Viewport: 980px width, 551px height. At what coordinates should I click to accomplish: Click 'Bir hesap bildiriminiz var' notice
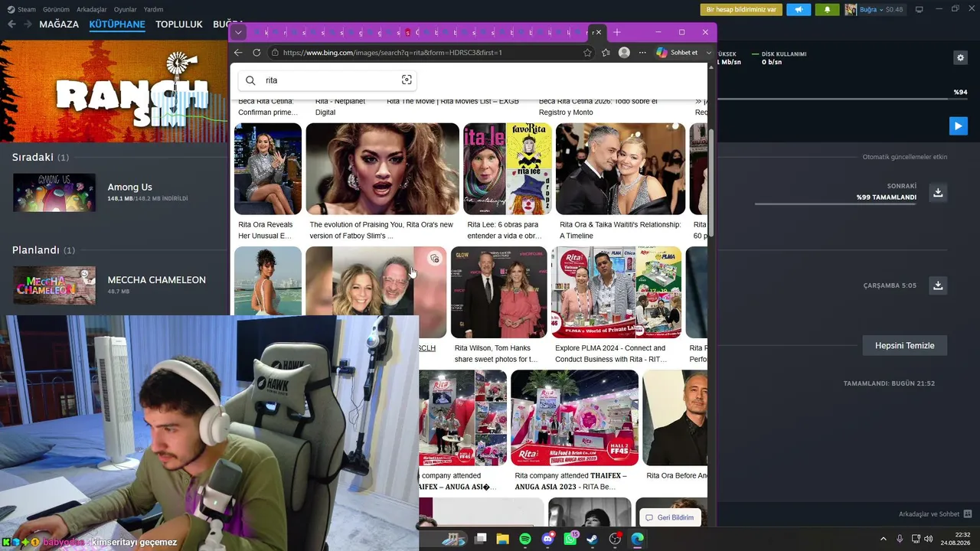[x=741, y=9]
